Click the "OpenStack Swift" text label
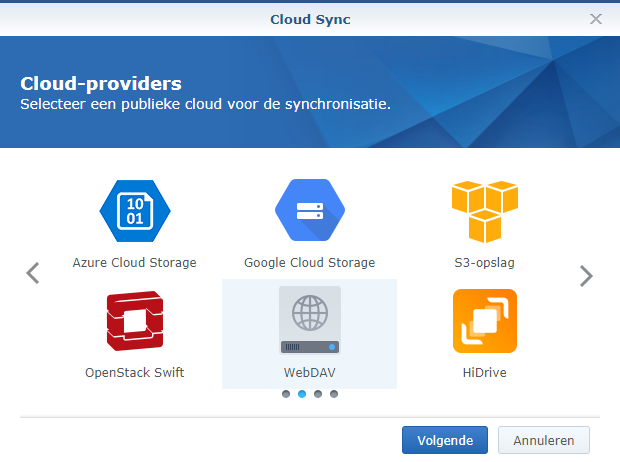620x462 pixels. pos(135,373)
